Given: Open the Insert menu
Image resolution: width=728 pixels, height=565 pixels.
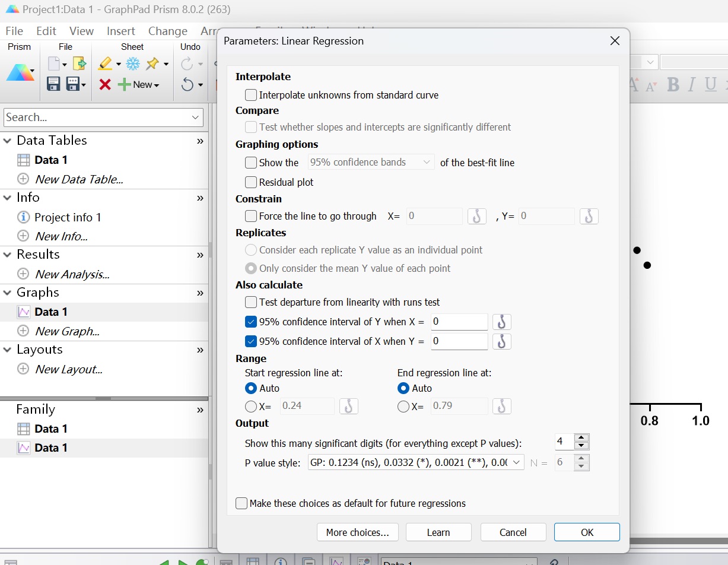Looking at the screenshot, I should point(120,31).
